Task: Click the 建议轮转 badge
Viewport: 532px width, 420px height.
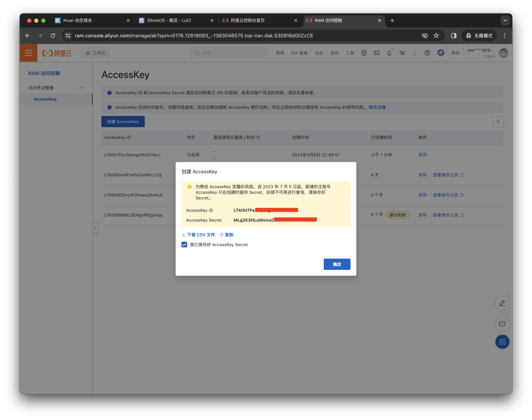Action: click(x=397, y=215)
